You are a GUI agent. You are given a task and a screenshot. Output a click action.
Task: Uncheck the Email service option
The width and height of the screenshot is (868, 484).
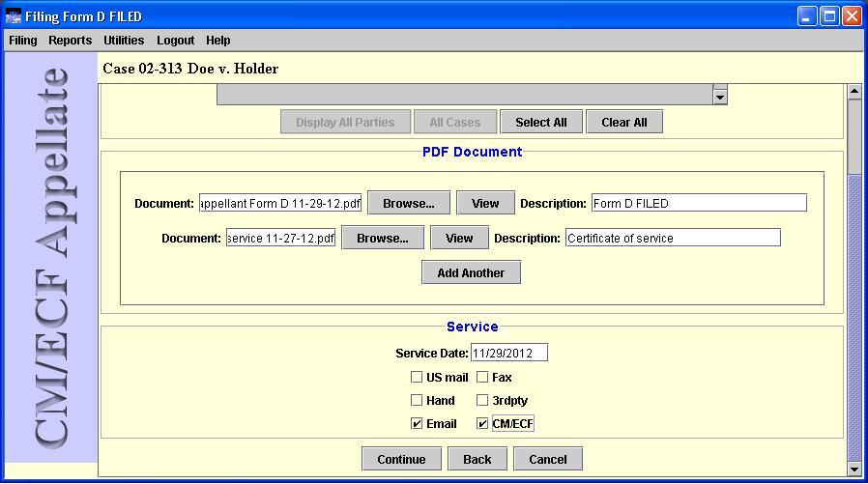click(x=417, y=424)
